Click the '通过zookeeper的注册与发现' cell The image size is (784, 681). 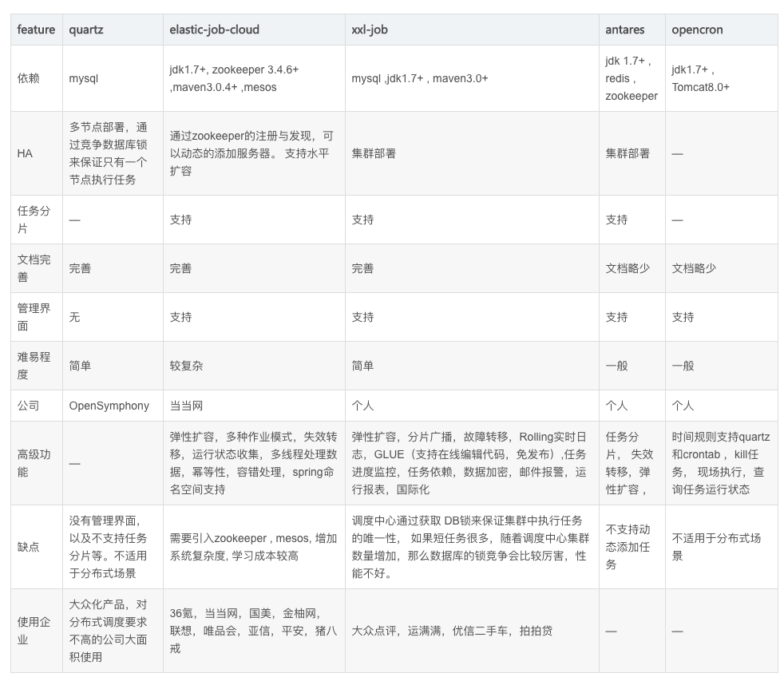point(254,153)
